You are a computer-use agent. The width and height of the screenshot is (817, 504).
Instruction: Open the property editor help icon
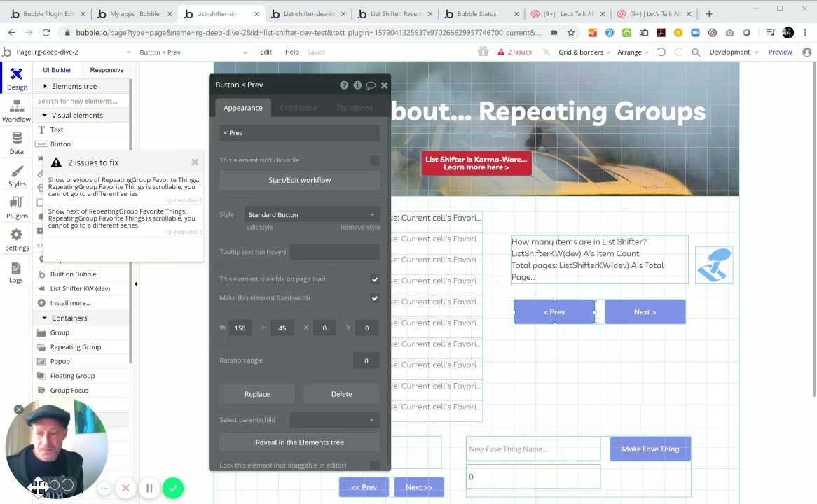tap(344, 85)
